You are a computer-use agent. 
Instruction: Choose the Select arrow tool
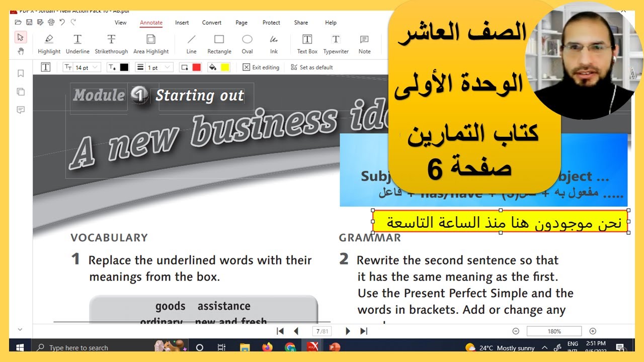click(21, 37)
